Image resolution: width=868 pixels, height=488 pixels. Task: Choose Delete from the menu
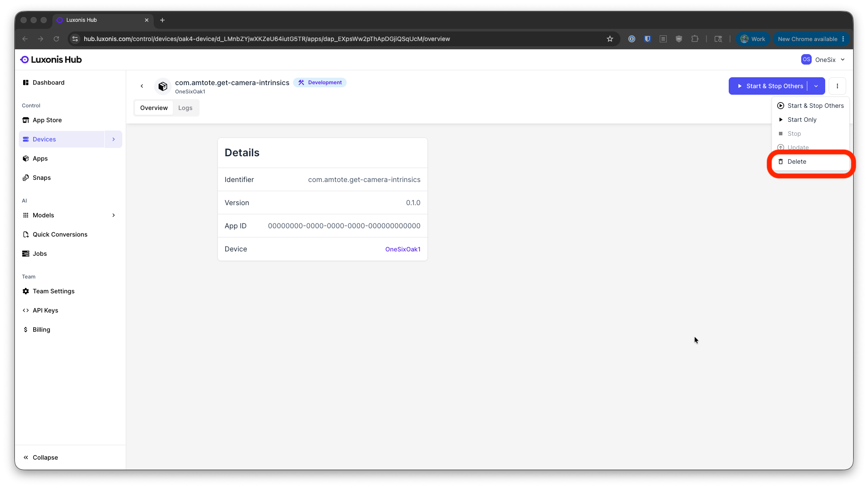tap(811, 162)
